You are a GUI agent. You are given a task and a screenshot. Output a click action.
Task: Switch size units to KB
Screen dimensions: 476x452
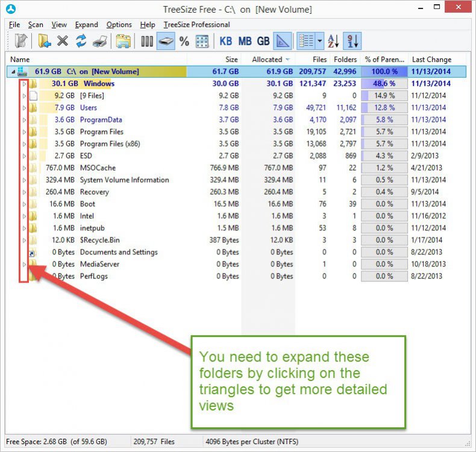point(225,42)
